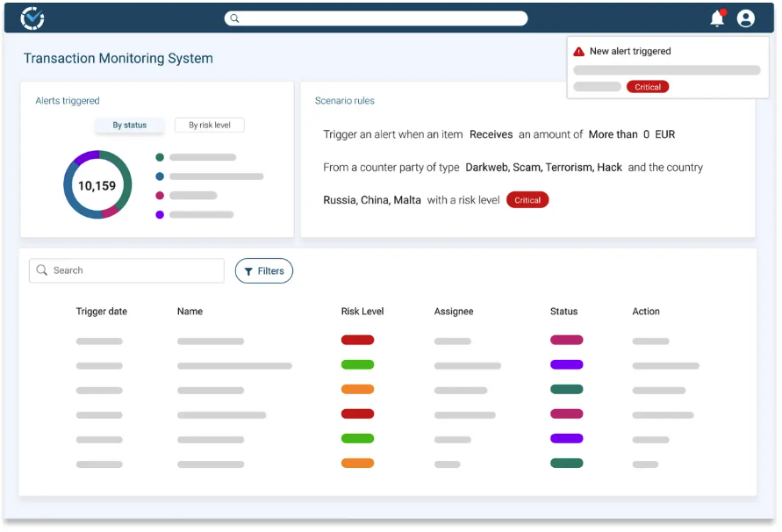Image resolution: width=782 pixels, height=532 pixels.
Task: Click the magnifier icon inside the table Search box
Action: (x=41, y=270)
